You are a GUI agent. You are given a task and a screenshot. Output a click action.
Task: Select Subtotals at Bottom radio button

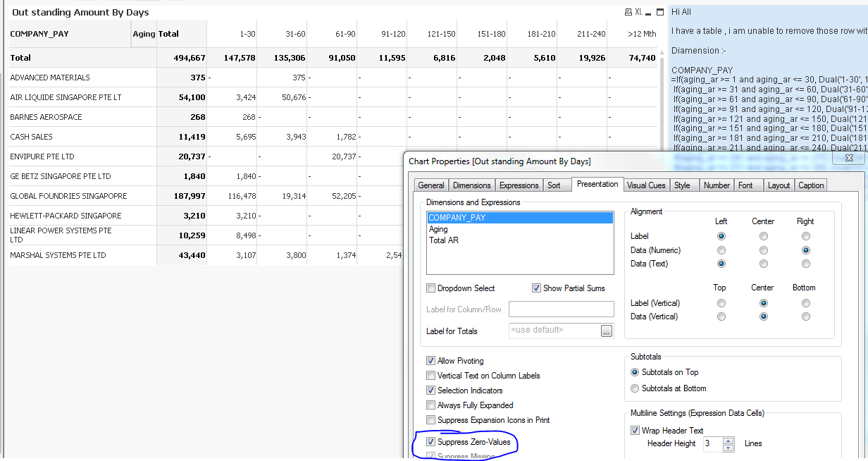pyautogui.click(x=635, y=388)
